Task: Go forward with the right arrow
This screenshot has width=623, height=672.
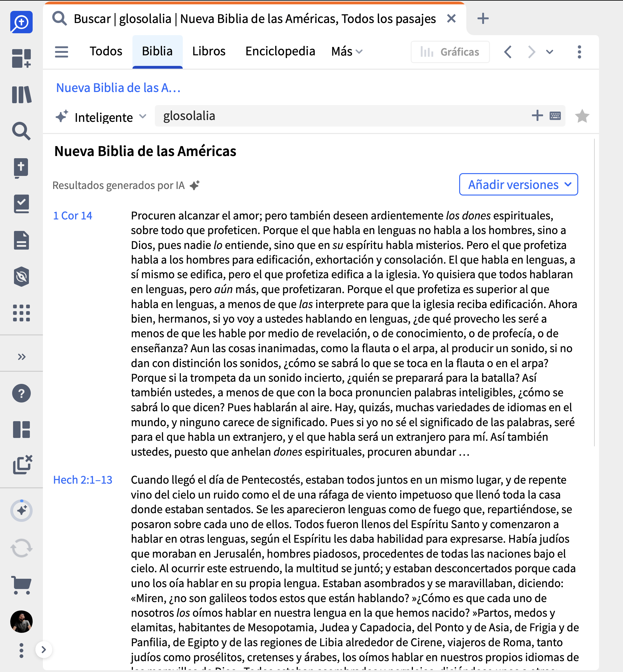Action: point(531,52)
